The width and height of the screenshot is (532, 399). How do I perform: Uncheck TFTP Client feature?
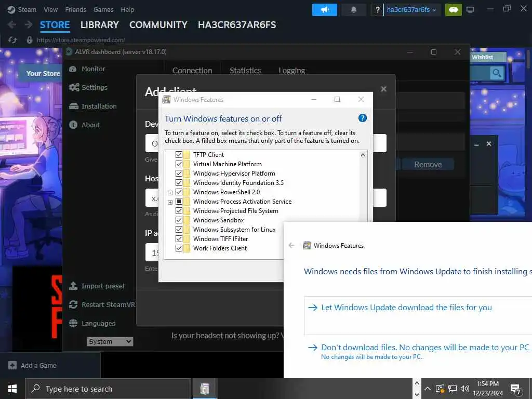(x=179, y=155)
